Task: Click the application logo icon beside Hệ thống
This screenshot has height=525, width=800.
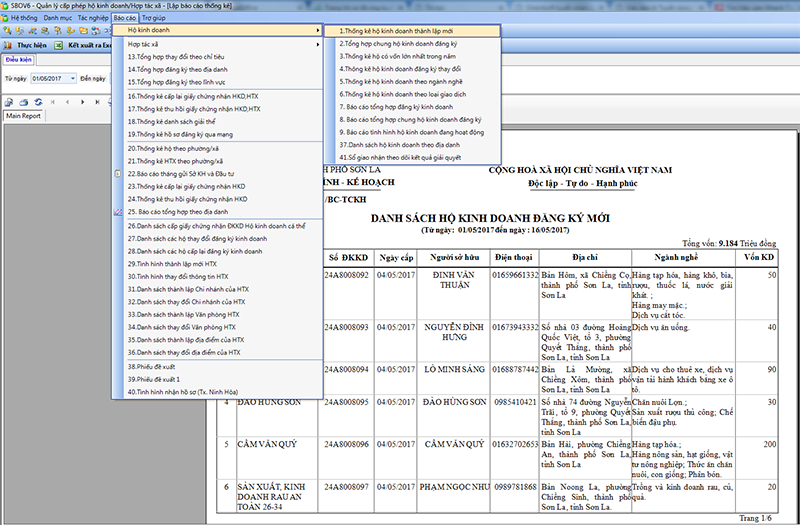Action: [x=5, y=18]
